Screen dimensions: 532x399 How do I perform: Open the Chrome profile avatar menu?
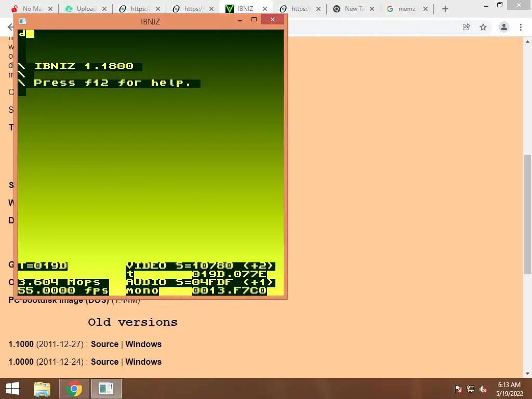(504, 27)
